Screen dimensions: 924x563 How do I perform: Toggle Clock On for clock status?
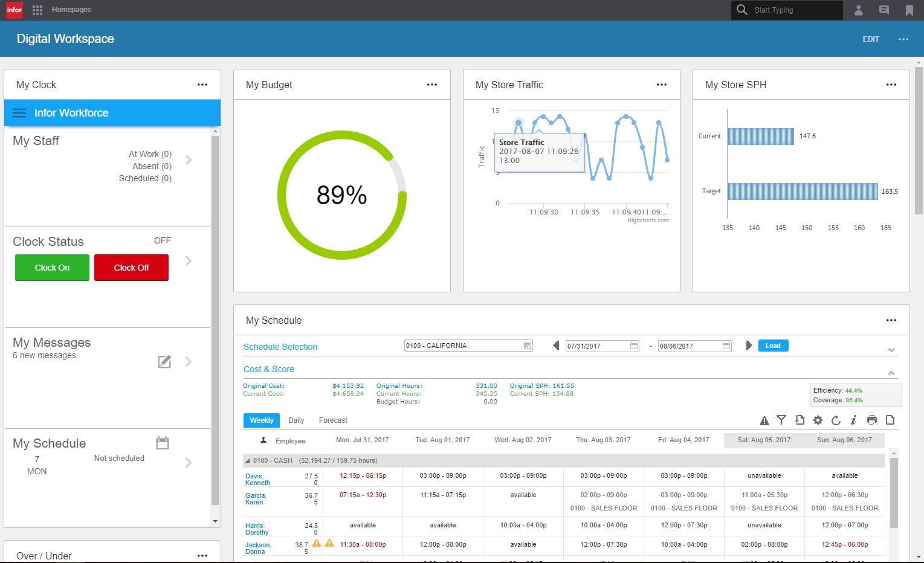pyautogui.click(x=51, y=267)
